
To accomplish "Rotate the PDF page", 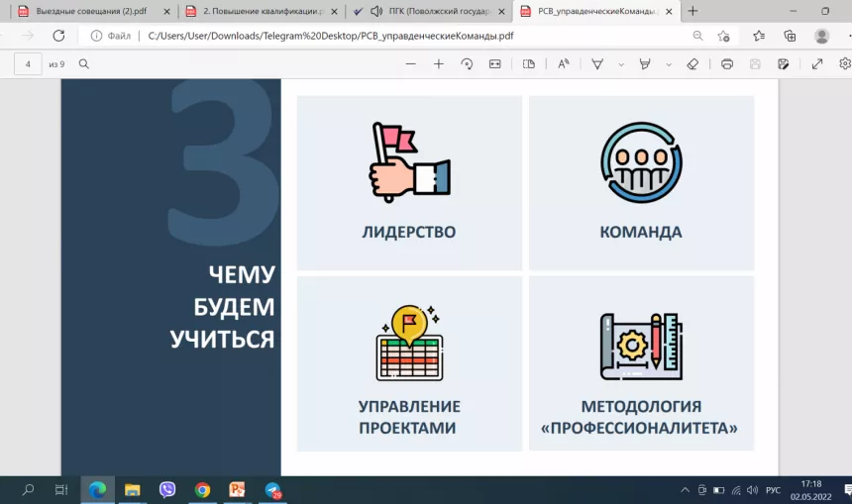I will [x=467, y=64].
